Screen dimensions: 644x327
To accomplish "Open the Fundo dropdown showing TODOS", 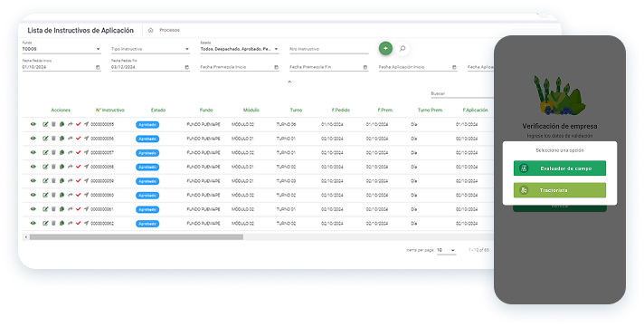I will point(62,49).
